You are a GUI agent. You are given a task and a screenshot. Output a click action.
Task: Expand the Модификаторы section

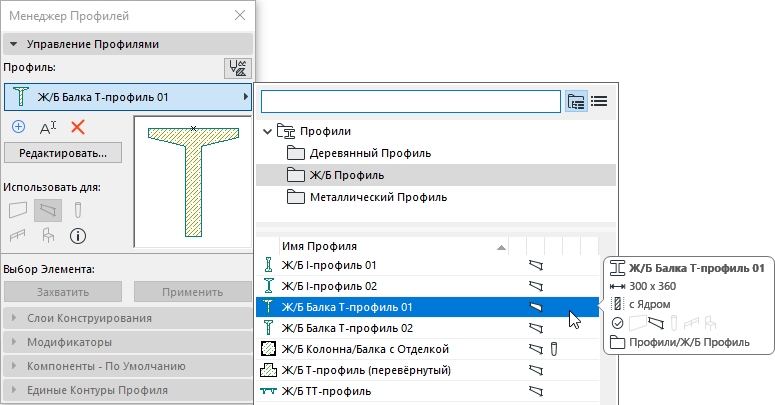click(x=128, y=342)
